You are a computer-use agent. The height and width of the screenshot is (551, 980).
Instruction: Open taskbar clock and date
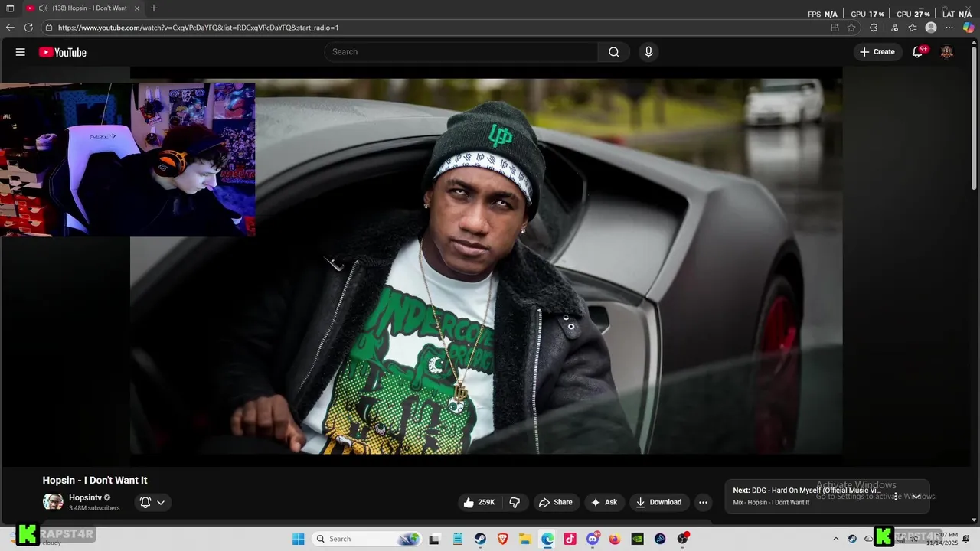click(942, 539)
